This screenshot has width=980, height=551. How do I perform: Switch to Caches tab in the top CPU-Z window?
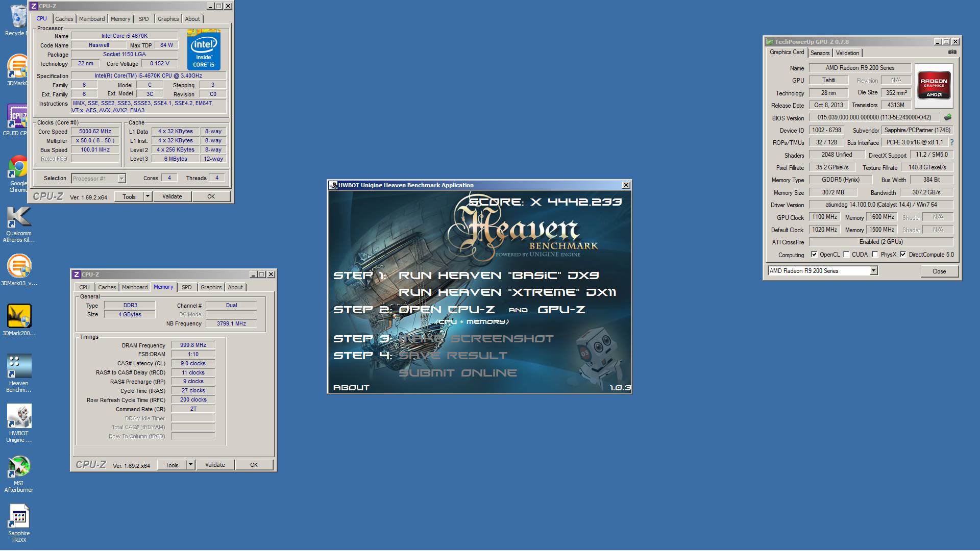click(64, 19)
